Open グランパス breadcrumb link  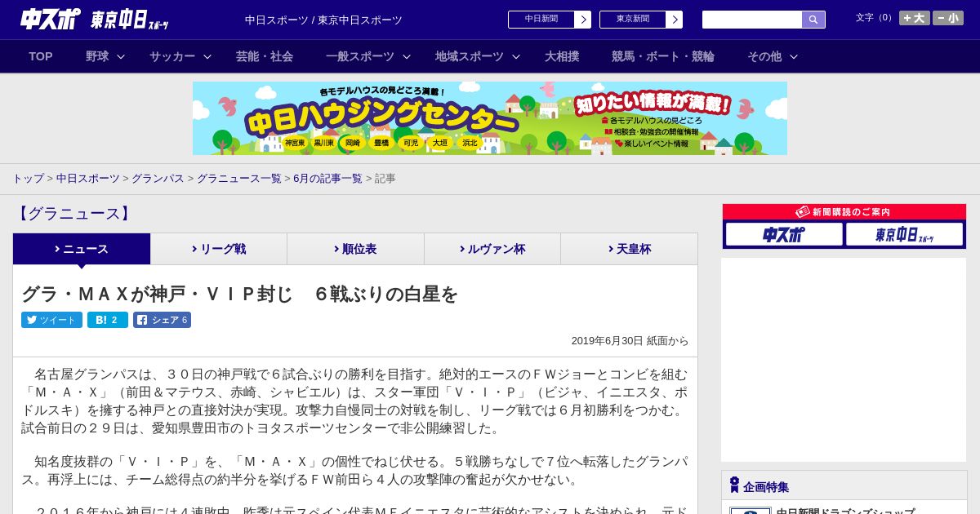click(x=158, y=179)
